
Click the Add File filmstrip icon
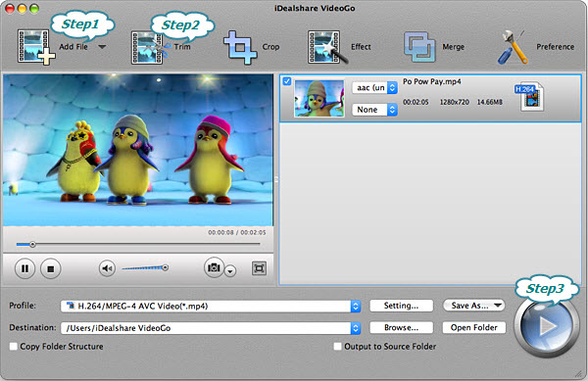pyautogui.click(x=36, y=47)
